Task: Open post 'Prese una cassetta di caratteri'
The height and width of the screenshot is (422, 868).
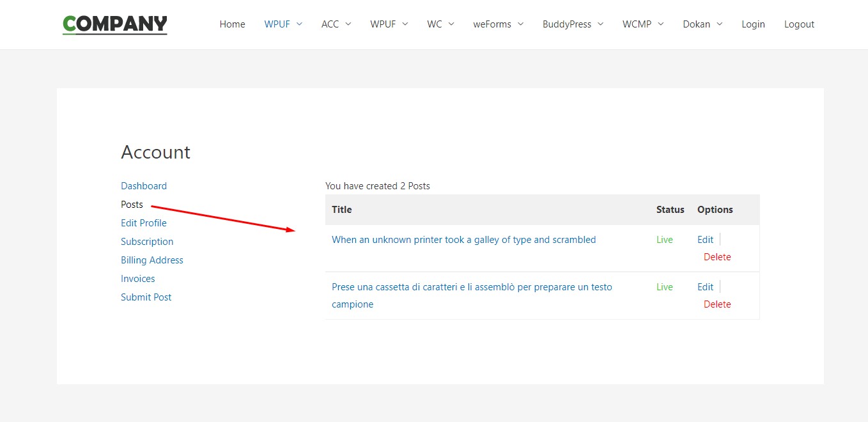Action: (x=472, y=295)
